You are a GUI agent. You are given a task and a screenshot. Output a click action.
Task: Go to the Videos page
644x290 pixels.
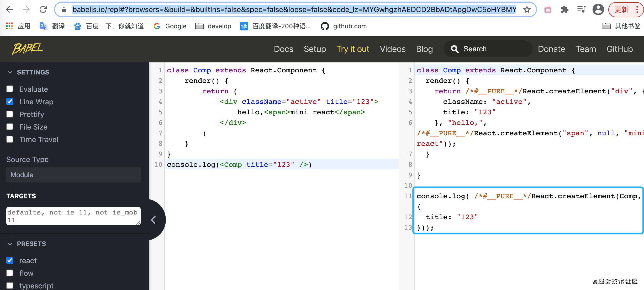[x=393, y=49]
